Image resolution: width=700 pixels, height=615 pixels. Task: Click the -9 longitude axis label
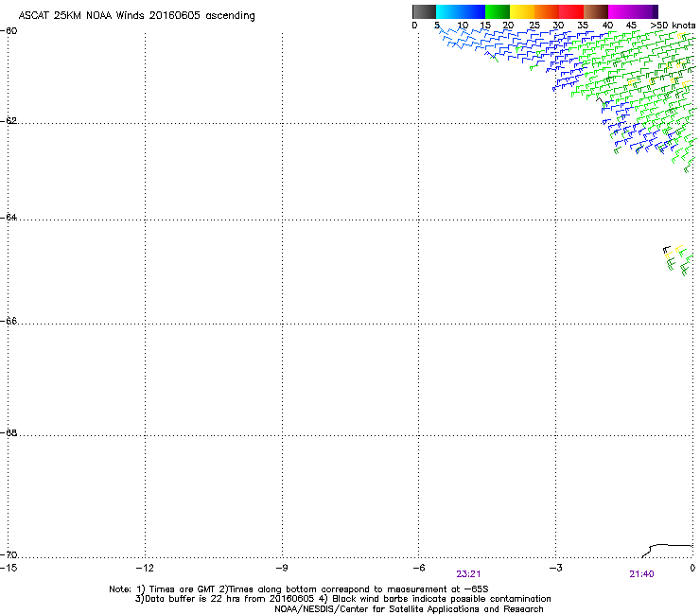(281, 568)
